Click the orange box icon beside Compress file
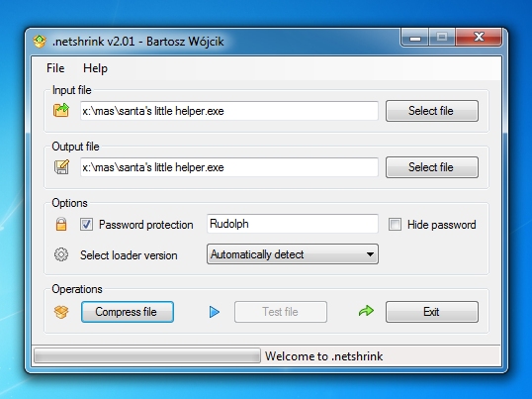This screenshot has width=532, height=399. click(61, 312)
